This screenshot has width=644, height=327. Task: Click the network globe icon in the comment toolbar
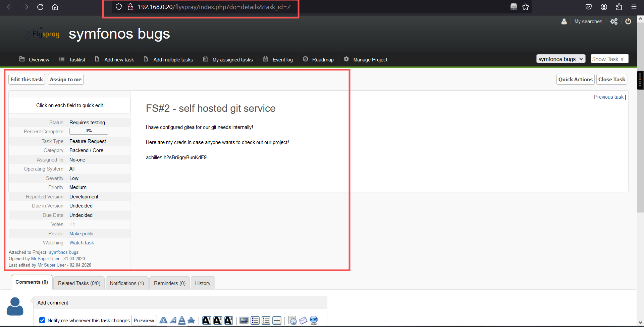(x=314, y=321)
